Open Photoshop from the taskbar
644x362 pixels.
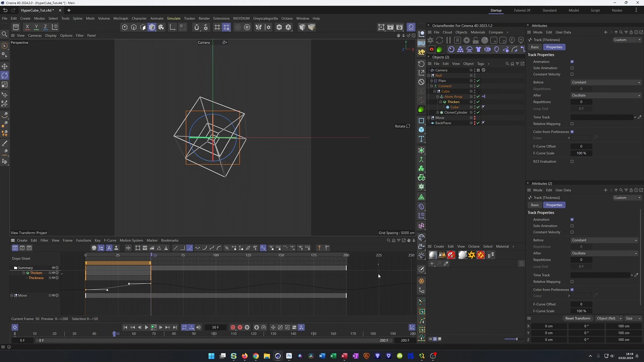(x=289, y=356)
